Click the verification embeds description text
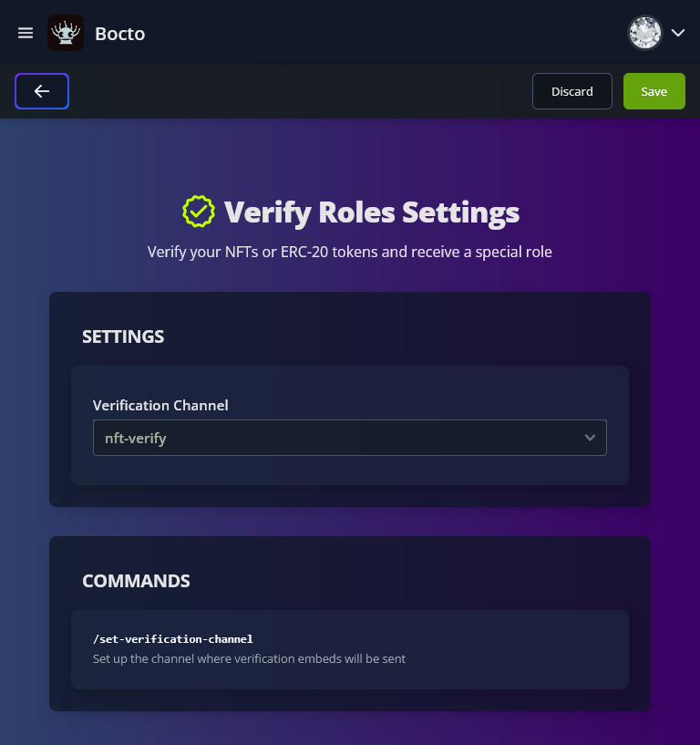 (249, 658)
